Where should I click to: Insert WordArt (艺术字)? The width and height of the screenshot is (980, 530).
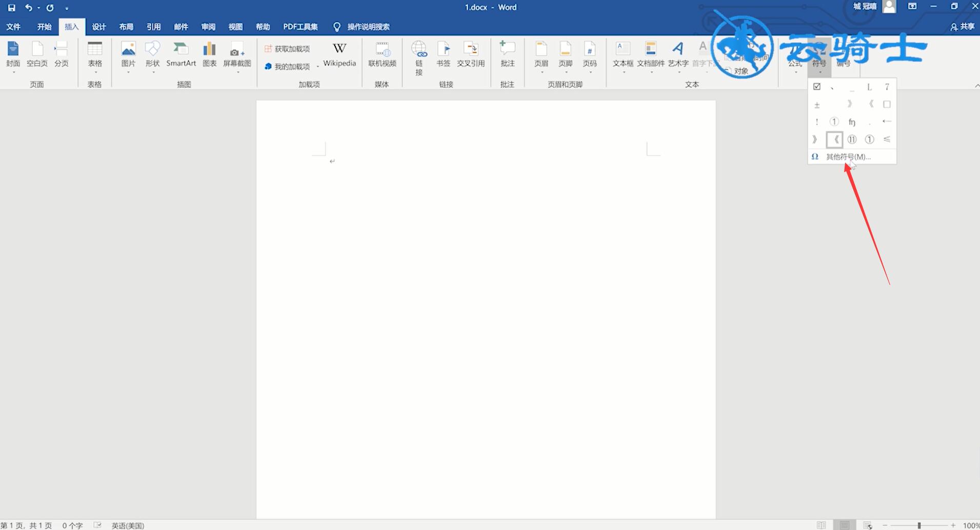click(678, 56)
